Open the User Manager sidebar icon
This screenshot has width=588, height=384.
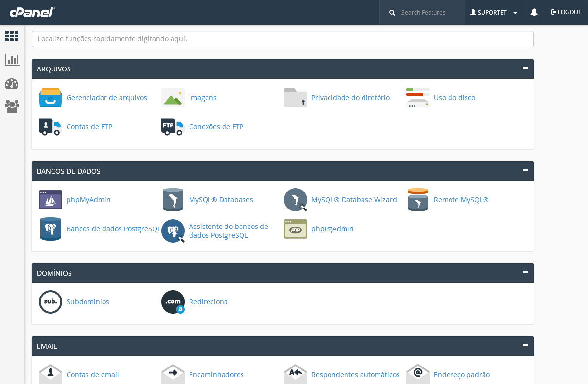[12, 106]
